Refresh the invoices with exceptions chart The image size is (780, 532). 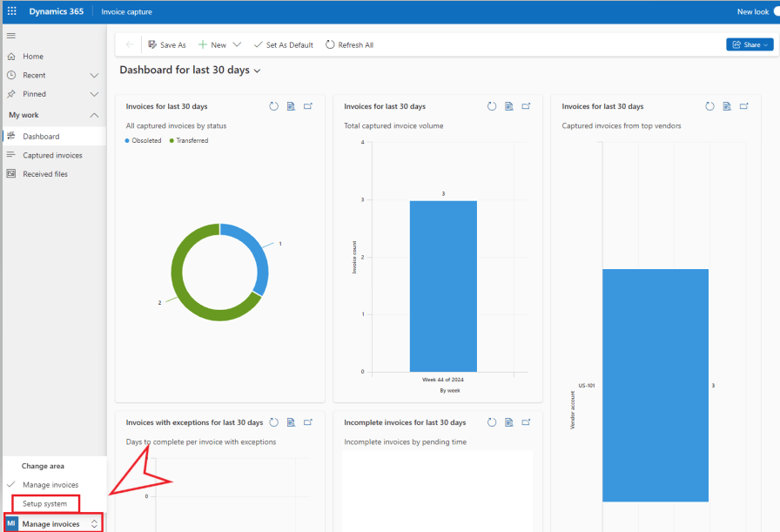coord(273,422)
